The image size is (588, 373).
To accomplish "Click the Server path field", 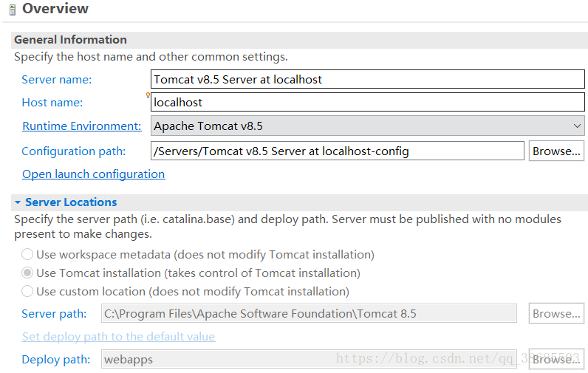I will click(309, 313).
